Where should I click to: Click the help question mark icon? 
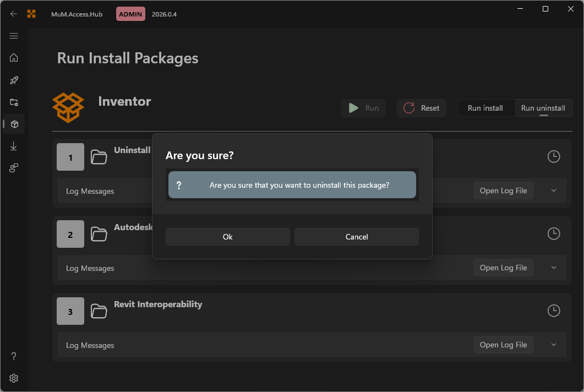[x=14, y=356]
